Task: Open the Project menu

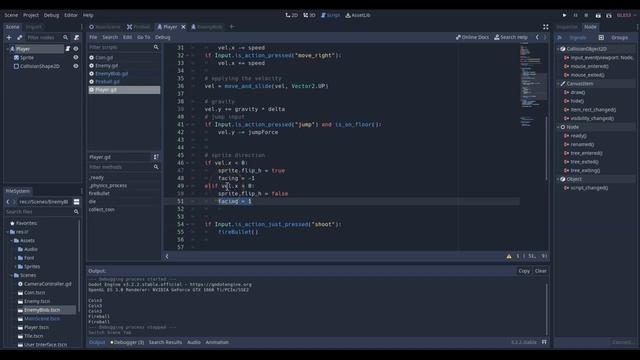Action: pyautogui.click(x=31, y=15)
